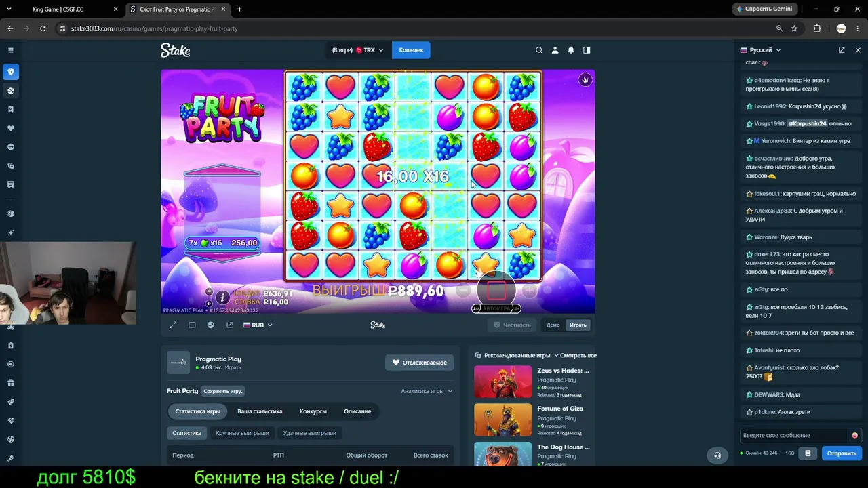
Task: Open the RUB display currency dropdown
Action: (258, 325)
